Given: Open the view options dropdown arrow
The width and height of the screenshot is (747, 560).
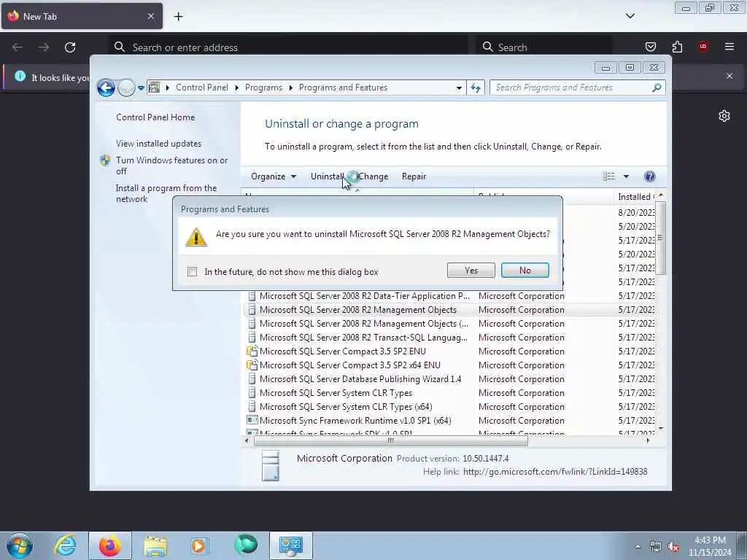Looking at the screenshot, I should [x=626, y=176].
